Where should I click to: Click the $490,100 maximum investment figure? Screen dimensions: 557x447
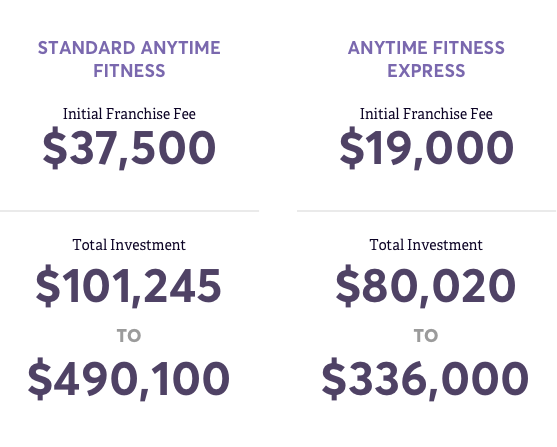[129, 379]
